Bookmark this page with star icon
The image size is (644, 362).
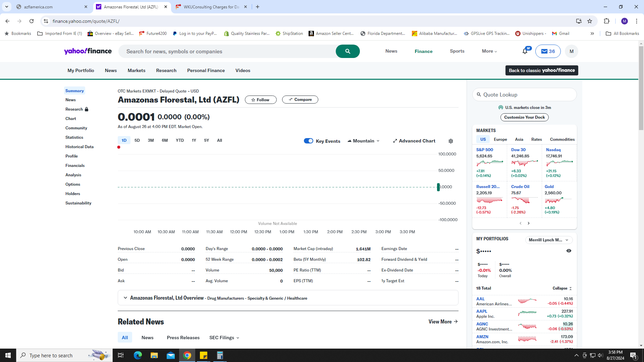590,21
